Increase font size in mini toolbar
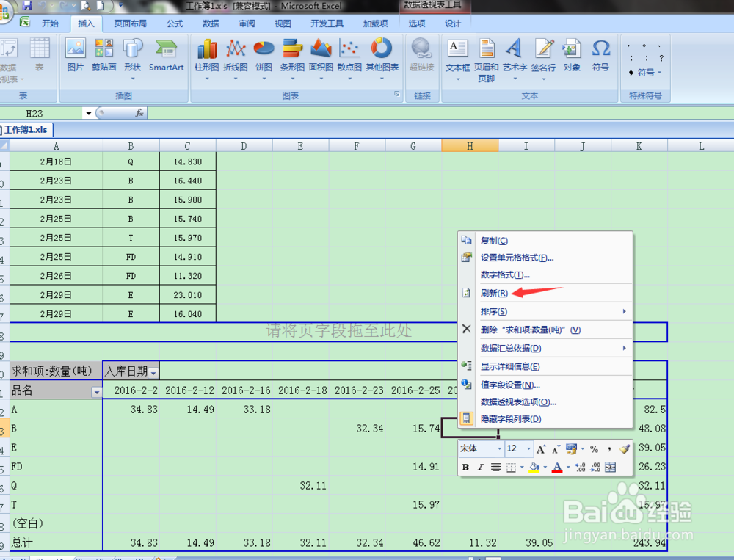 (541, 449)
